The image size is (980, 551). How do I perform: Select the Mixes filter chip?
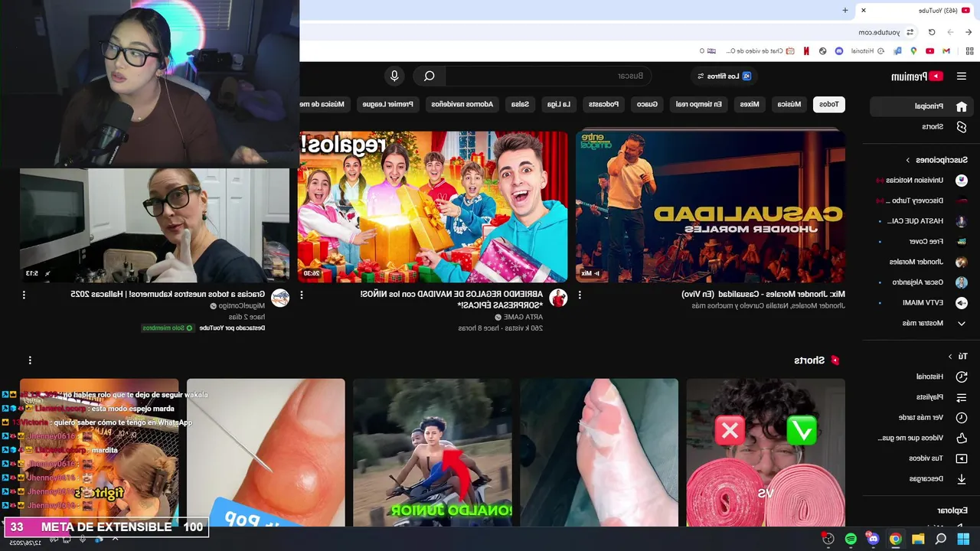(x=750, y=104)
